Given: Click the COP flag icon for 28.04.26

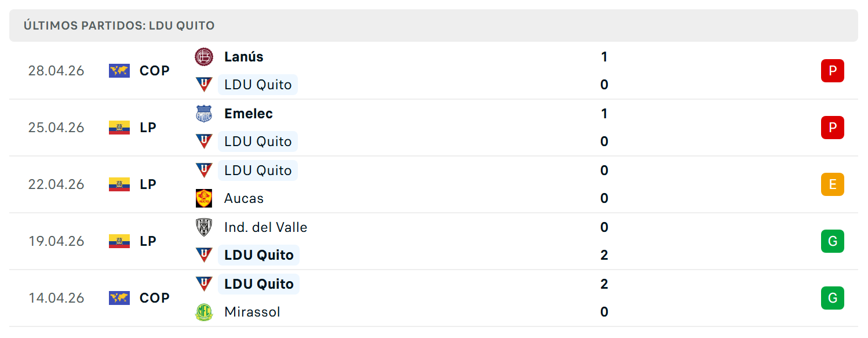Looking at the screenshot, I should click(119, 71).
